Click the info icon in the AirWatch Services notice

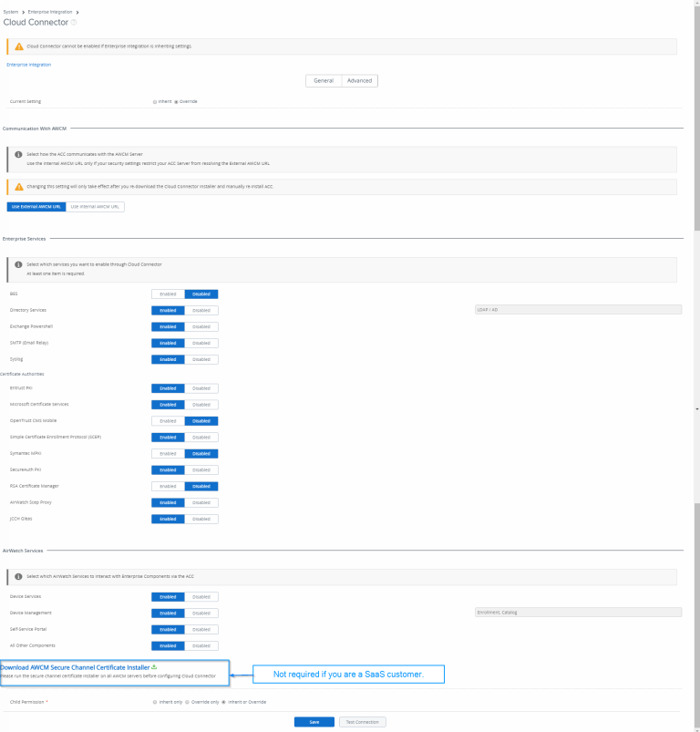pos(17,576)
